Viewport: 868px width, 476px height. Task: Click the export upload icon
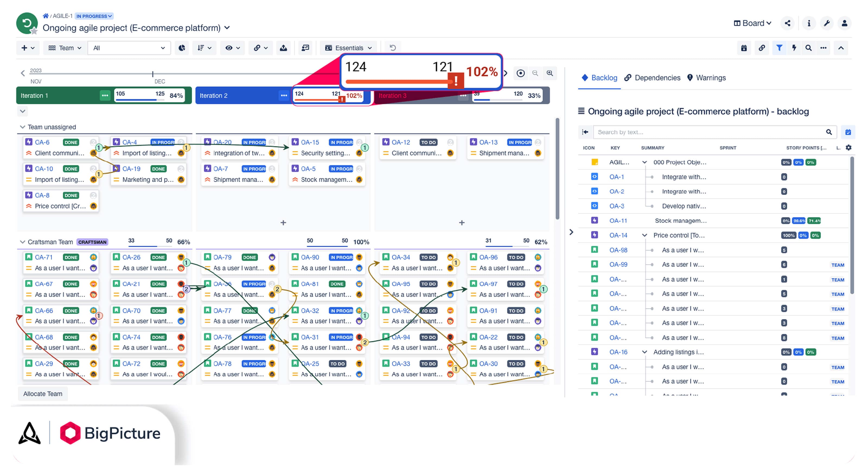click(283, 48)
